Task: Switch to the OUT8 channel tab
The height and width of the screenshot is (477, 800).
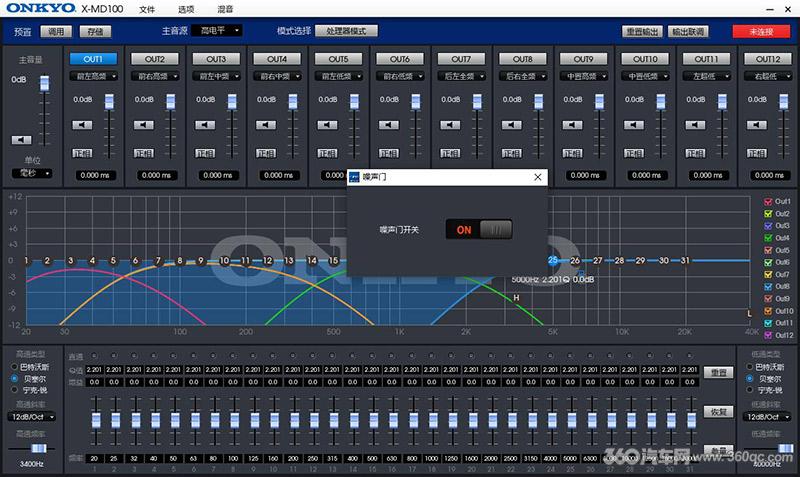Action: tap(522, 59)
